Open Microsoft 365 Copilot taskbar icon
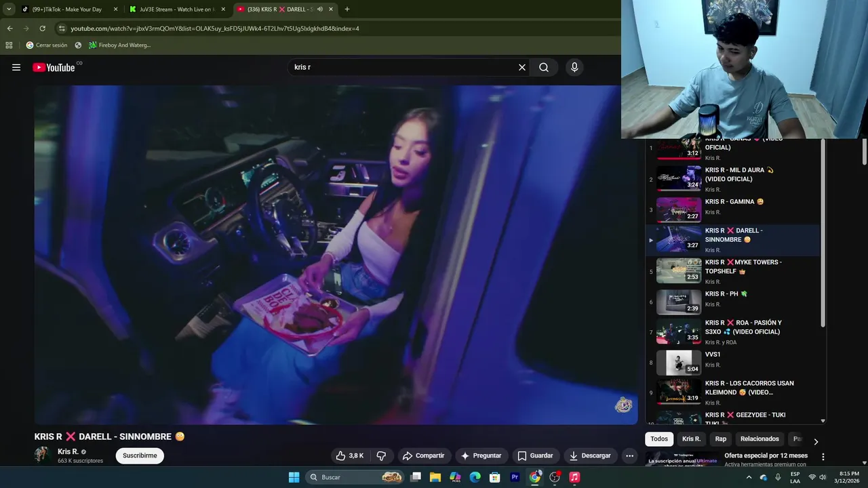This screenshot has height=488, width=868. [455, 477]
